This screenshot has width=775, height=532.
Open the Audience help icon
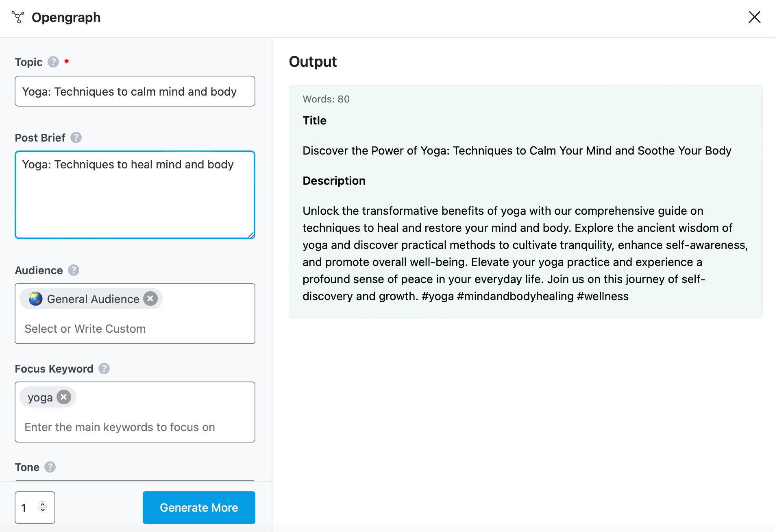tap(74, 270)
